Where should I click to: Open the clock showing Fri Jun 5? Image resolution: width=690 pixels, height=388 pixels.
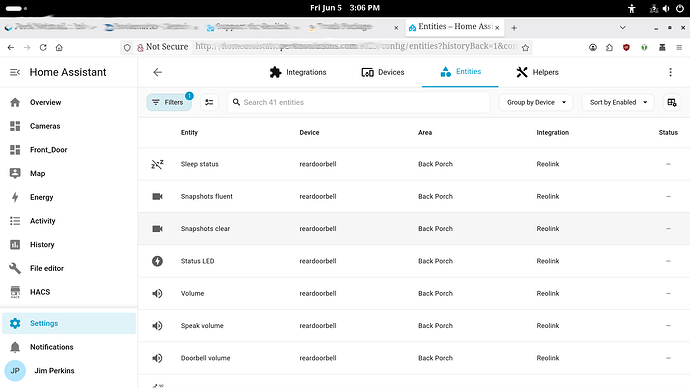[x=345, y=8]
